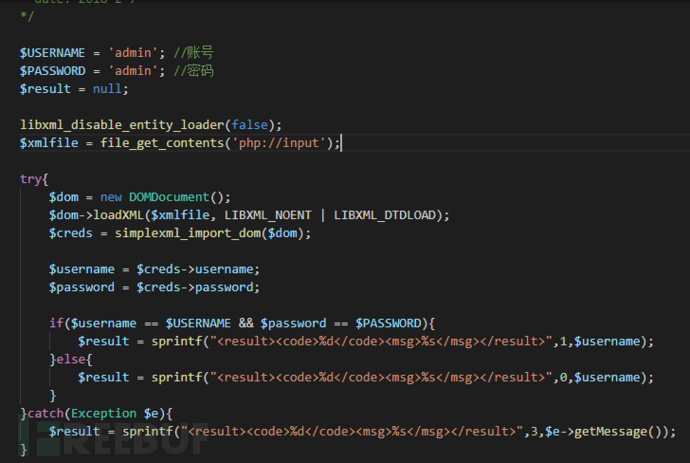690x463 pixels.
Task: Click the LIBXML_NOENT constant
Action: [x=268, y=215]
